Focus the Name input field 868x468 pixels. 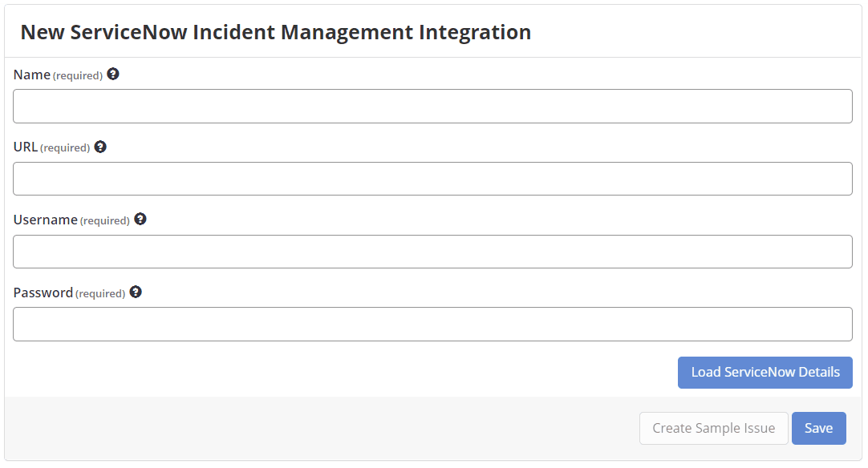[433, 106]
